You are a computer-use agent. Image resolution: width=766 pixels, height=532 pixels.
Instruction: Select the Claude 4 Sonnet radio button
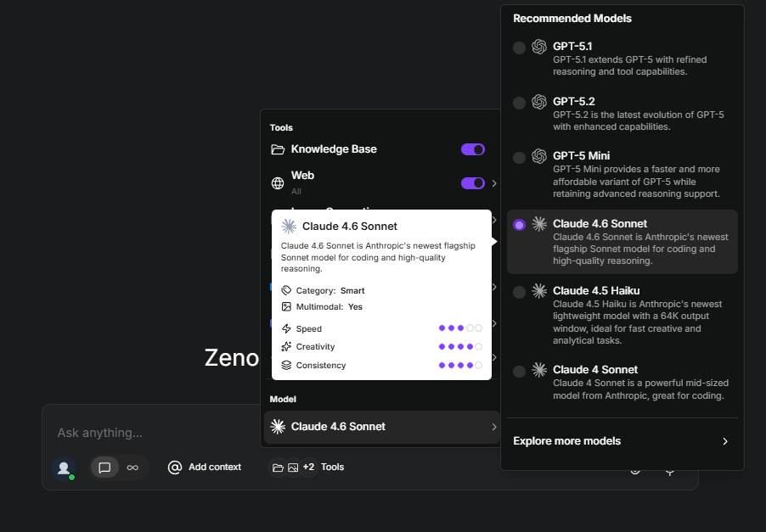519,371
